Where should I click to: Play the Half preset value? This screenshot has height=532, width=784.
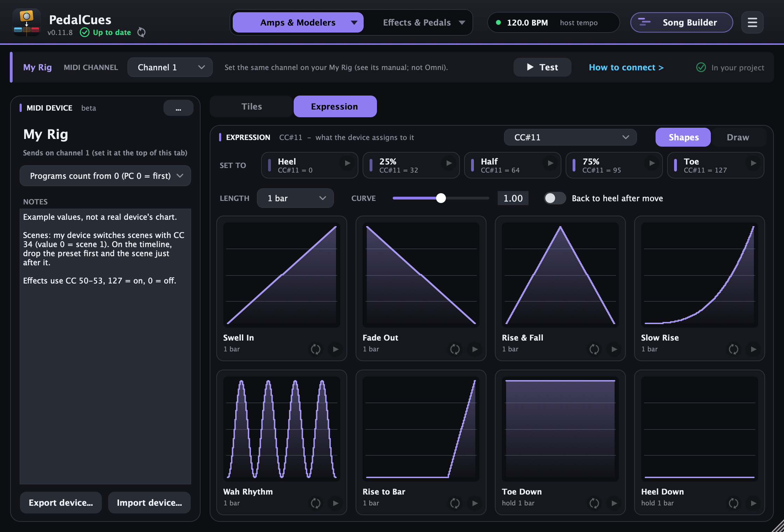(550, 163)
